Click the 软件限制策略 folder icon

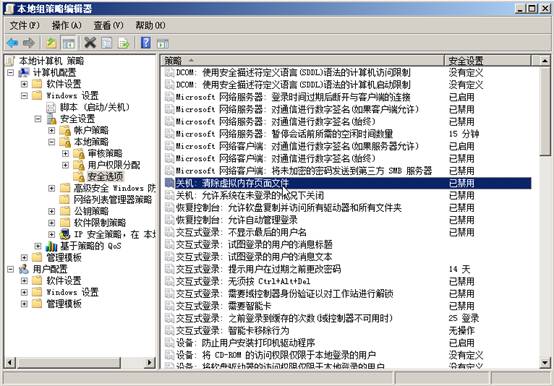point(65,223)
